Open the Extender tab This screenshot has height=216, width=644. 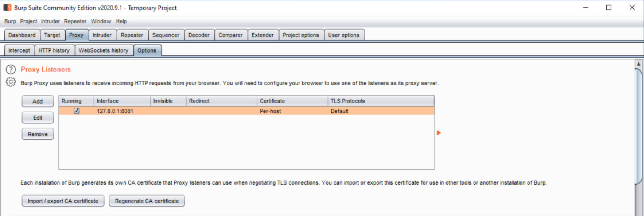click(x=263, y=35)
